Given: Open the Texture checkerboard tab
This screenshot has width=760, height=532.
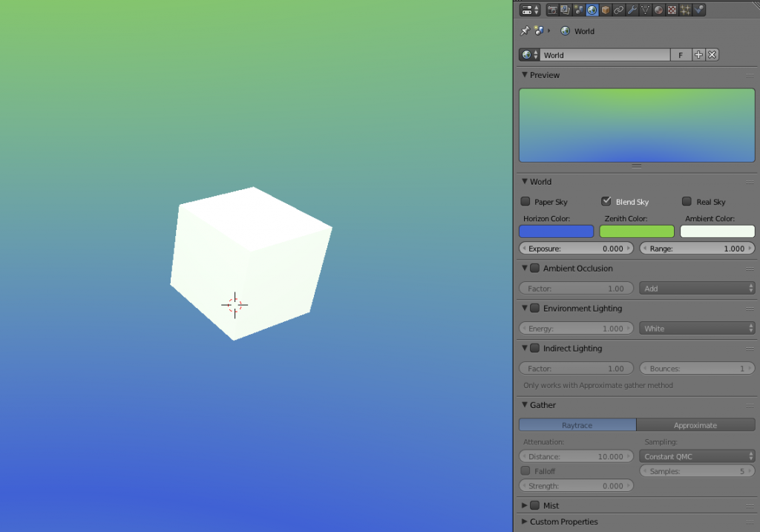Looking at the screenshot, I should pyautogui.click(x=672, y=10).
